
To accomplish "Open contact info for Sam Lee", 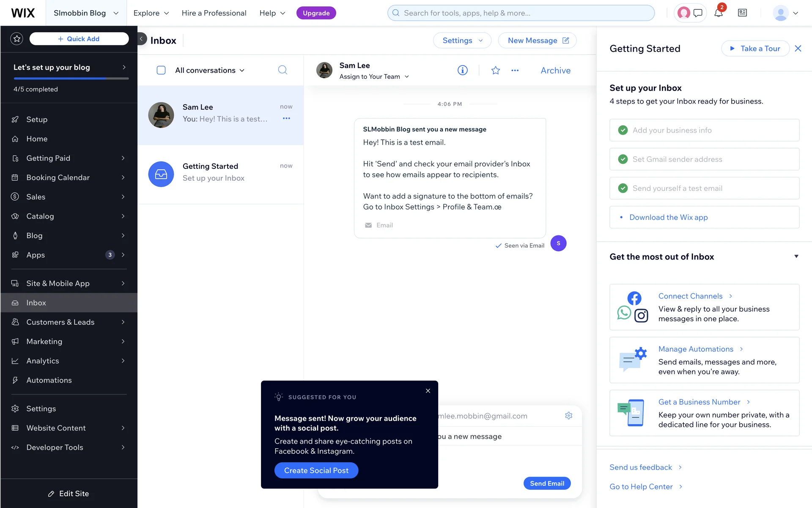I will coord(462,70).
